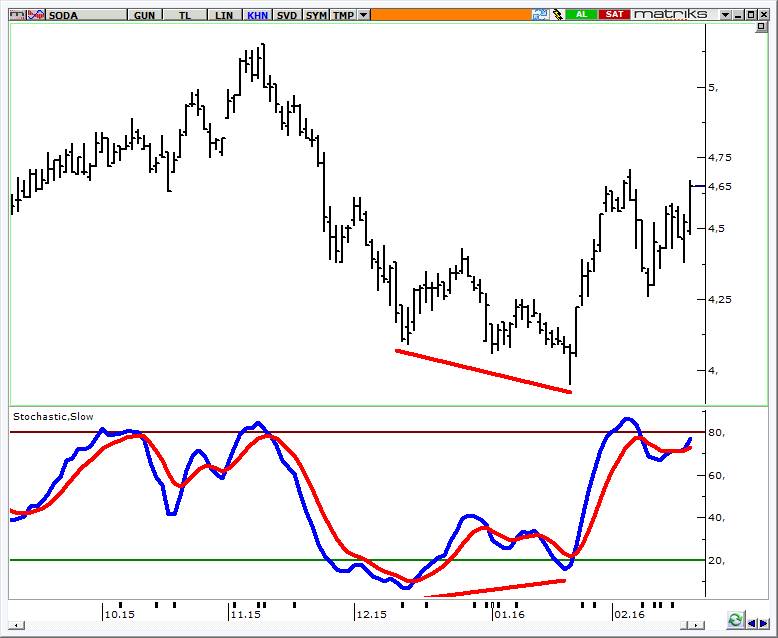Click the 4,65 current price label
The width and height of the screenshot is (778, 638).
pos(719,187)
